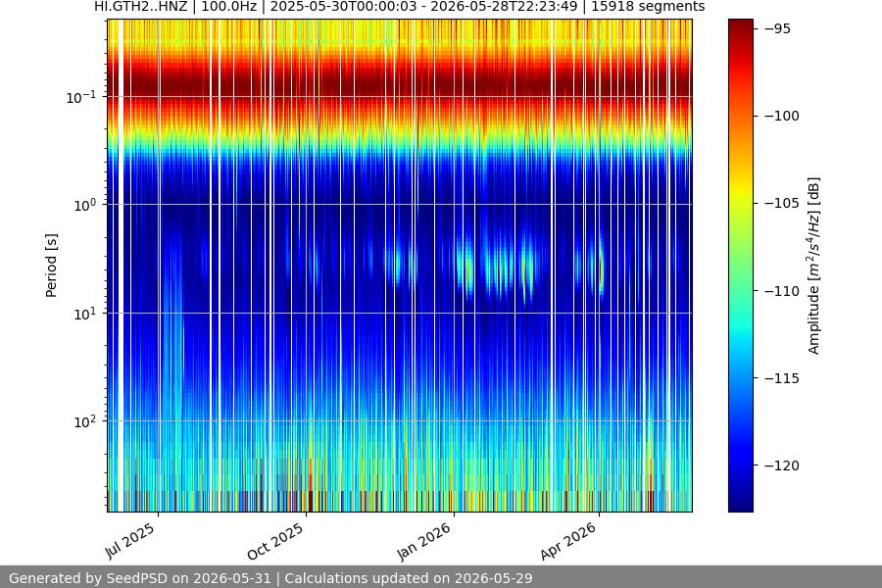Image resolution: width=882 pixels, height=588 pixels.
Task: Click the −120 colorbar tick label
Action: coord(781,465)
